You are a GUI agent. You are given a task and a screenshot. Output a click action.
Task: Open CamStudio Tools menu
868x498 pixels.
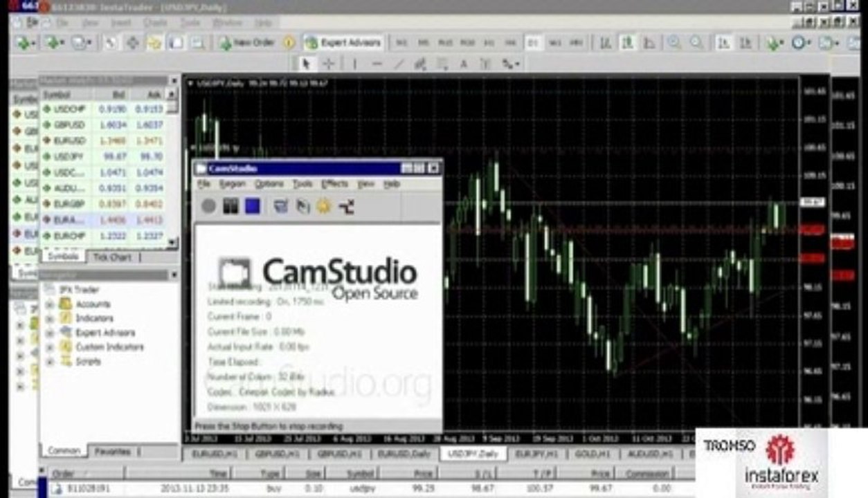[x=302, y=185]
